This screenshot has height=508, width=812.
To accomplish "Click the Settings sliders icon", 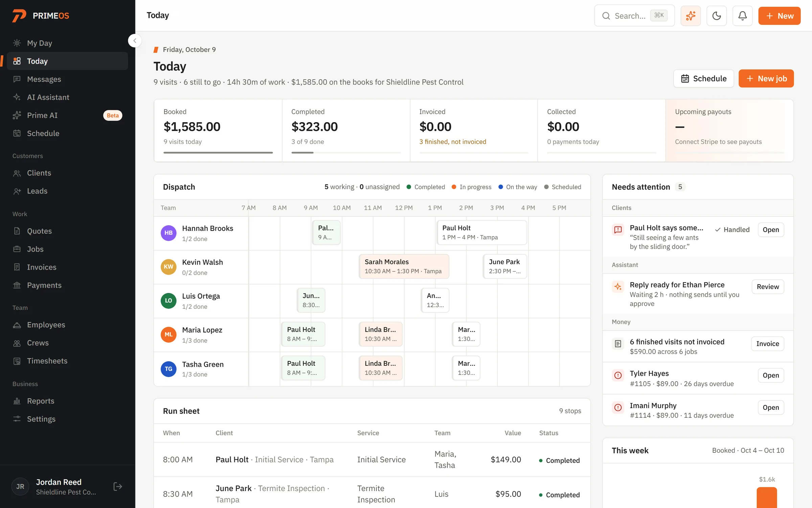I will pos(17,419).
